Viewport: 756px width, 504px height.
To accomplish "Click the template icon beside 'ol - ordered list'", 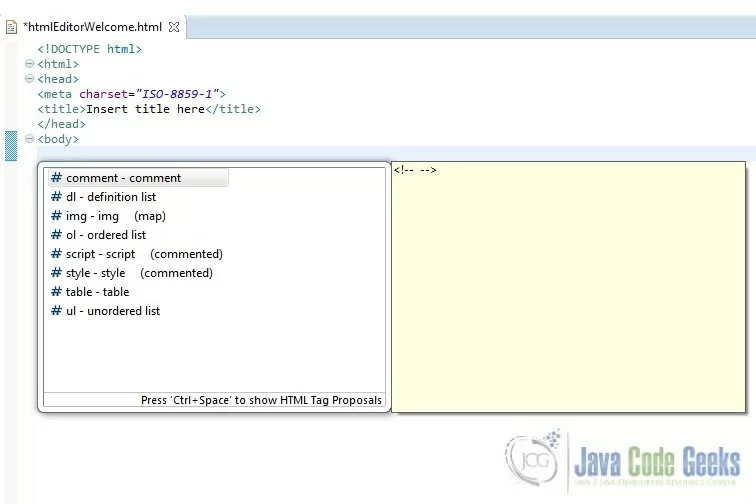I will (56, 234).
